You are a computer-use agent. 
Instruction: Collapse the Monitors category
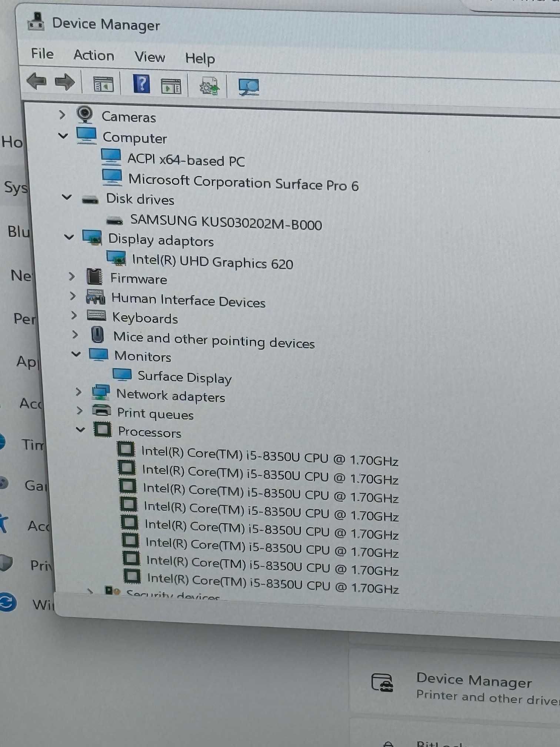76,354
